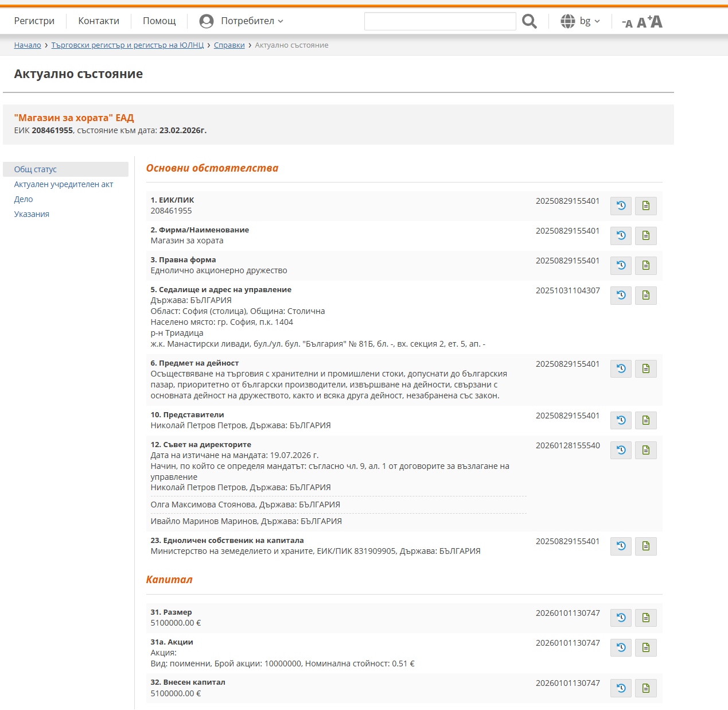Open the Помощ menu item
The height and width of the screenshot is (710, 728).
tap(159, 21)
